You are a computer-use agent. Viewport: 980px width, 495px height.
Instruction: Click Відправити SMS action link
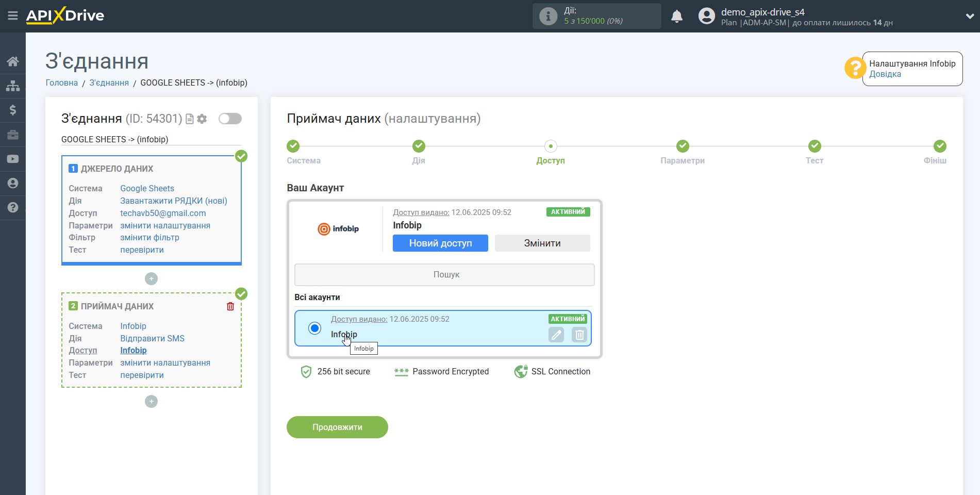tap(152, 338)
